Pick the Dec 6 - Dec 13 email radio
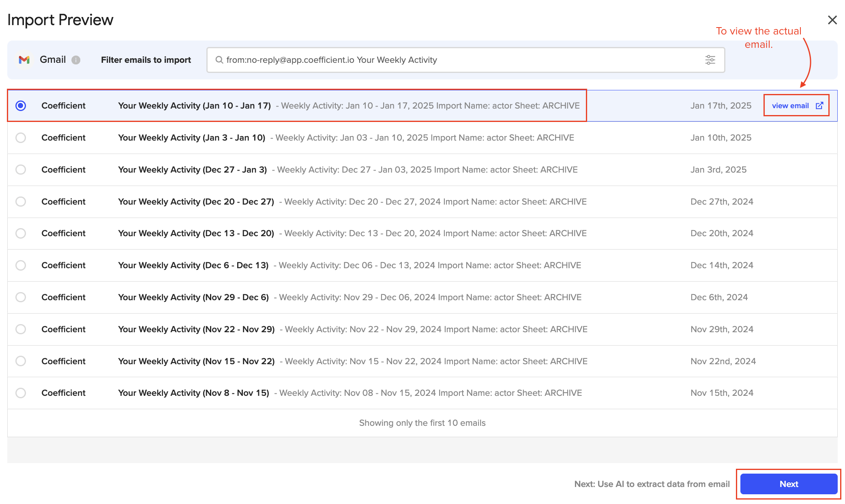Viewport: 845px width, 504px height. (21, 265)
